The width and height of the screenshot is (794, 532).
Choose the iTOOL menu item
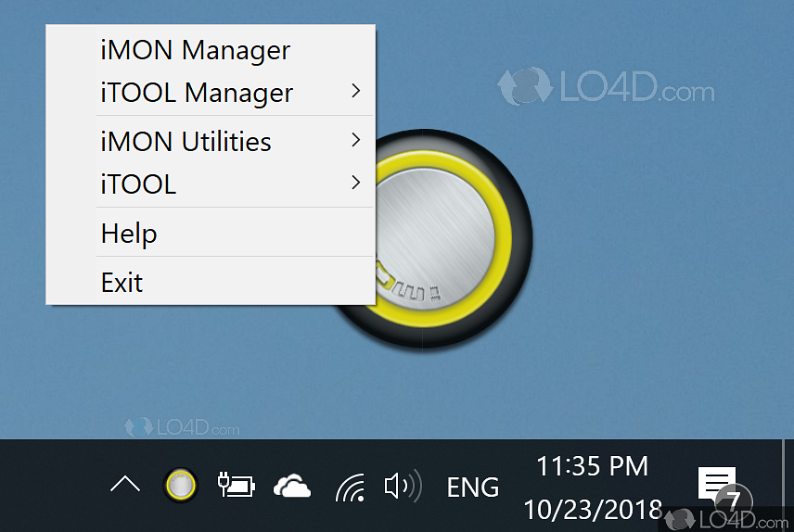point(211,184)
